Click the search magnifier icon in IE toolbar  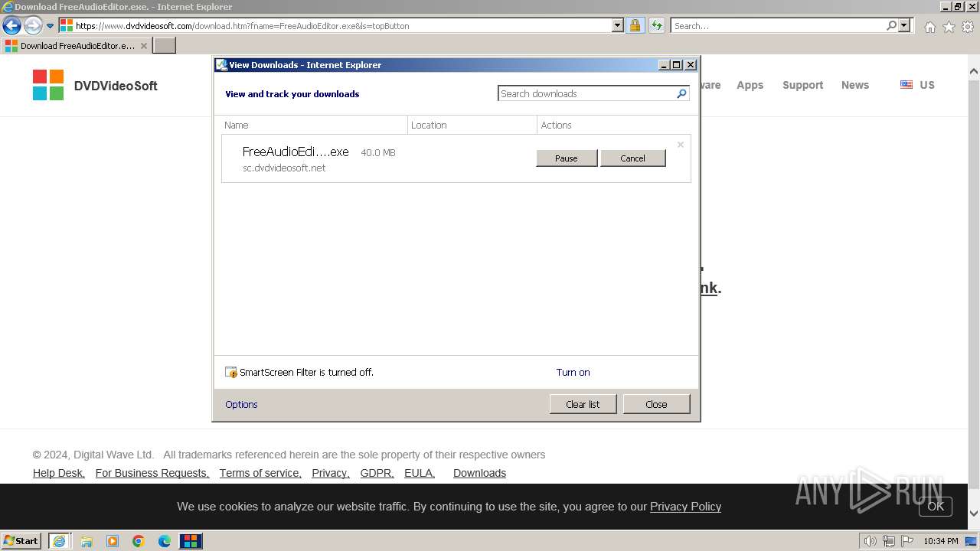point(891,25)
